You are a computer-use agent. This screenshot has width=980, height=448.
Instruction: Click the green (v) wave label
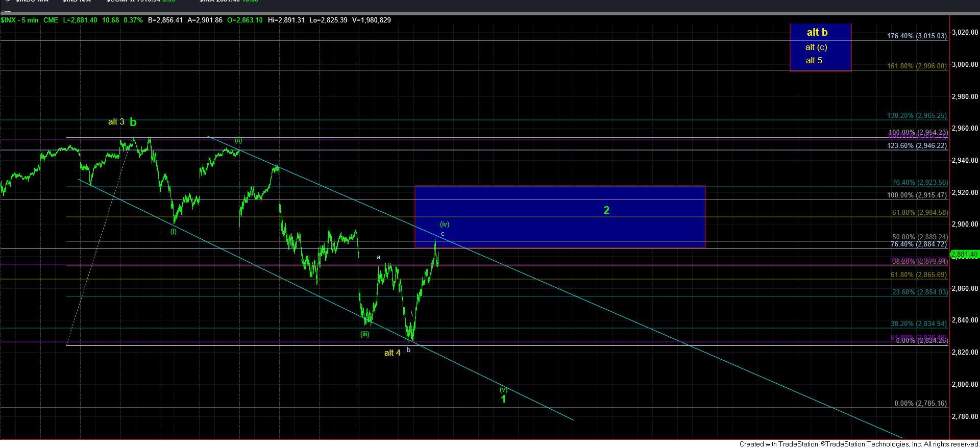coord(503,389)
